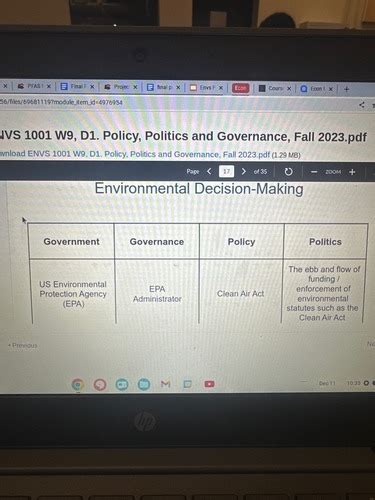
Task: Click the share icon in address bar
Action: pos(362,105)
